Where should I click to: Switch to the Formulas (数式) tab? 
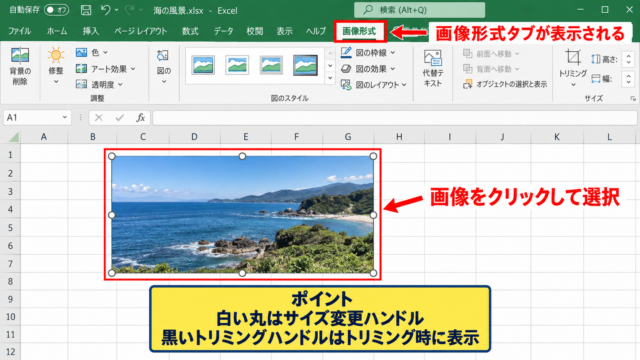point(190,31)
